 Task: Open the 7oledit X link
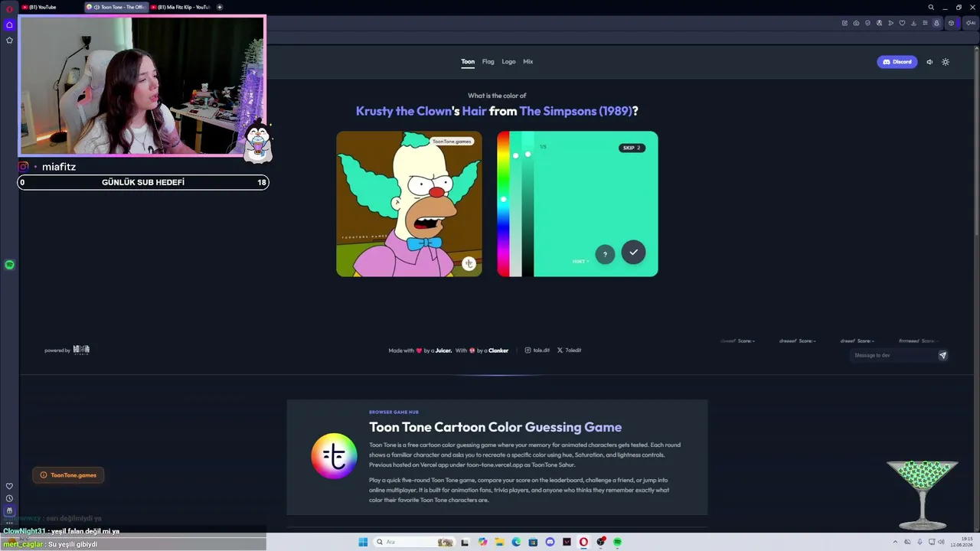569,350
